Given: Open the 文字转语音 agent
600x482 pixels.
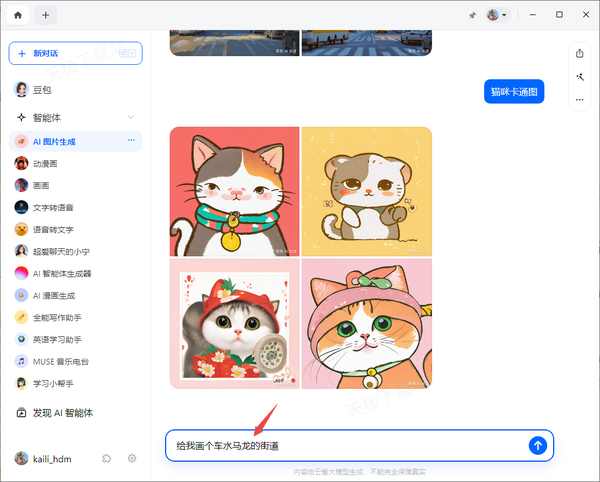Looking at the screenshot, I should coord(75,207).
